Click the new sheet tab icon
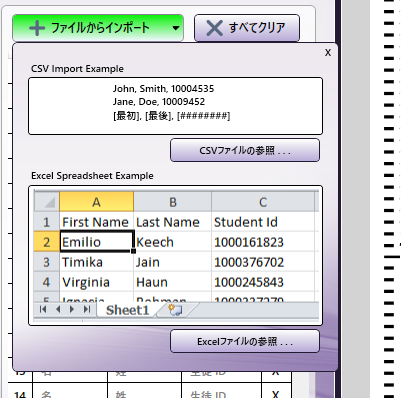401x398 pixels. pyautogui.click(x=175, y=310)
